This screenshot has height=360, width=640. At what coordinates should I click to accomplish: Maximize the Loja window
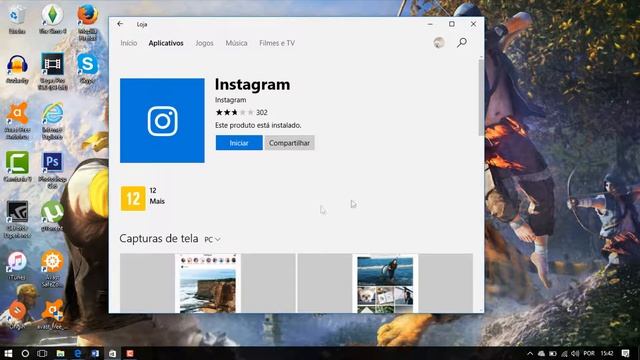tap(452, 24)
